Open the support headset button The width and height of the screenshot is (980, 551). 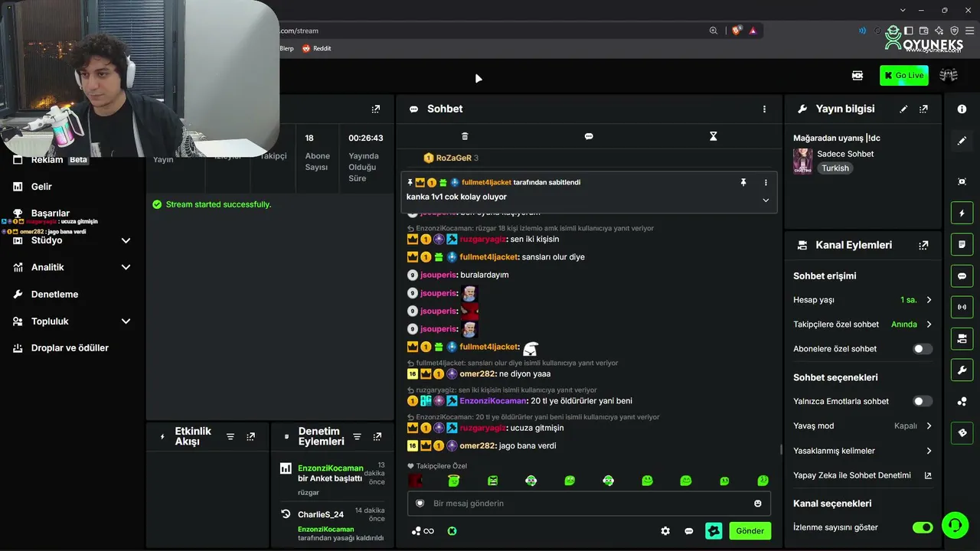[955, 525]
